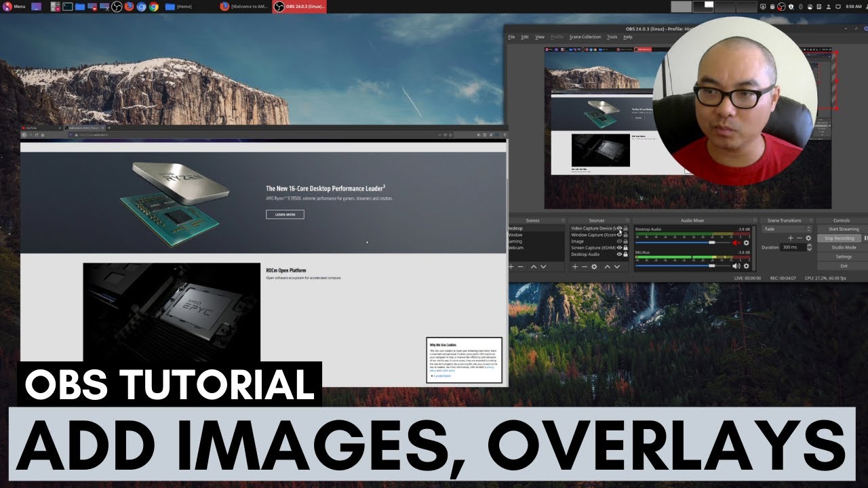Move scene up in the Scenes panel
The height and width of the screenshot is (488, 868).
click(534, 267)
